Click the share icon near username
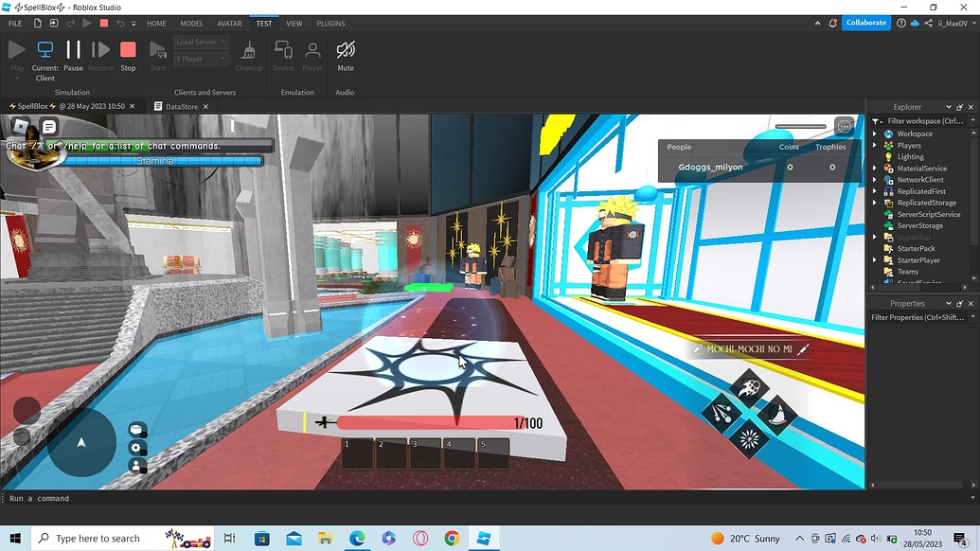Viewport: 980px width, 551px height. [x=929, y=23]
